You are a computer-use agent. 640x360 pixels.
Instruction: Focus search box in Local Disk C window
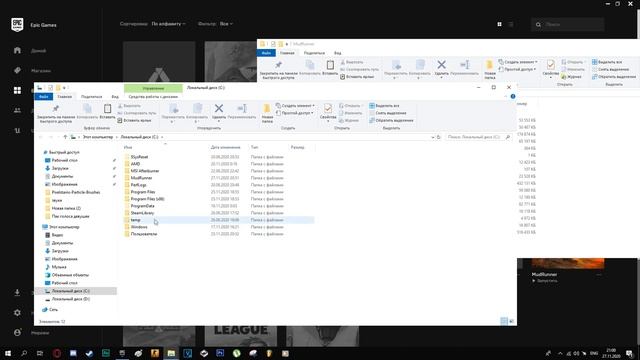[478, 137]
